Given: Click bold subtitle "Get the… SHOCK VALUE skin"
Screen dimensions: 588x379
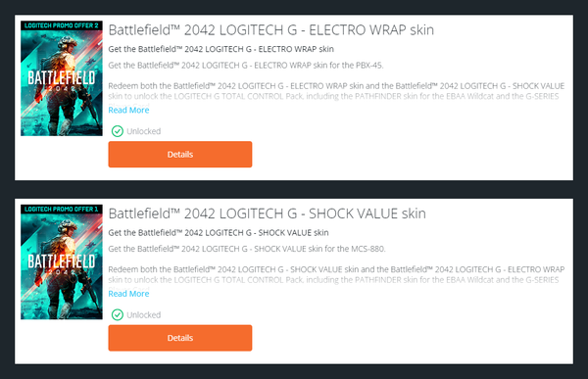Looking at the screenshot, I should point(219,233).
